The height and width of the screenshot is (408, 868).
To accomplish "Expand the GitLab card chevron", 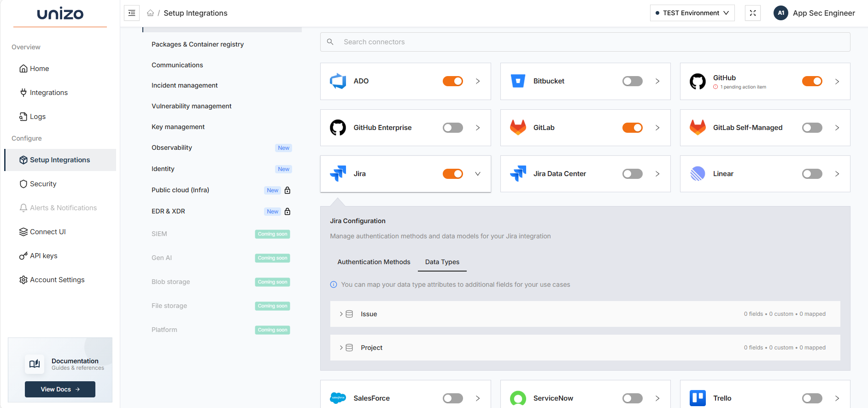I will (657, 128).
